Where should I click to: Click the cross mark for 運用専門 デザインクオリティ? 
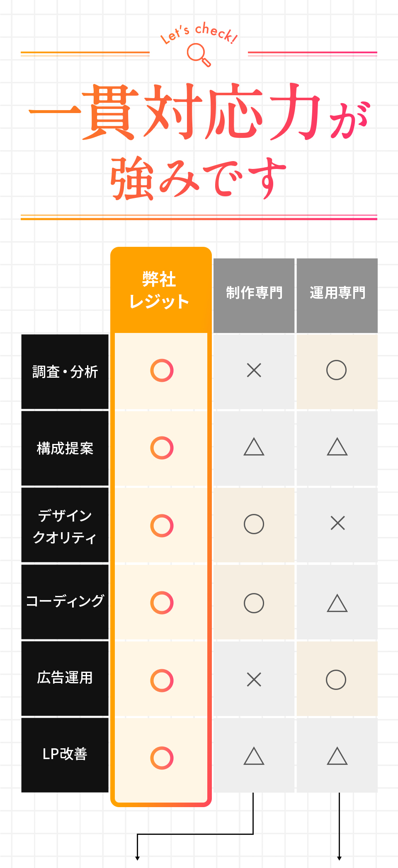coord(337,523)
